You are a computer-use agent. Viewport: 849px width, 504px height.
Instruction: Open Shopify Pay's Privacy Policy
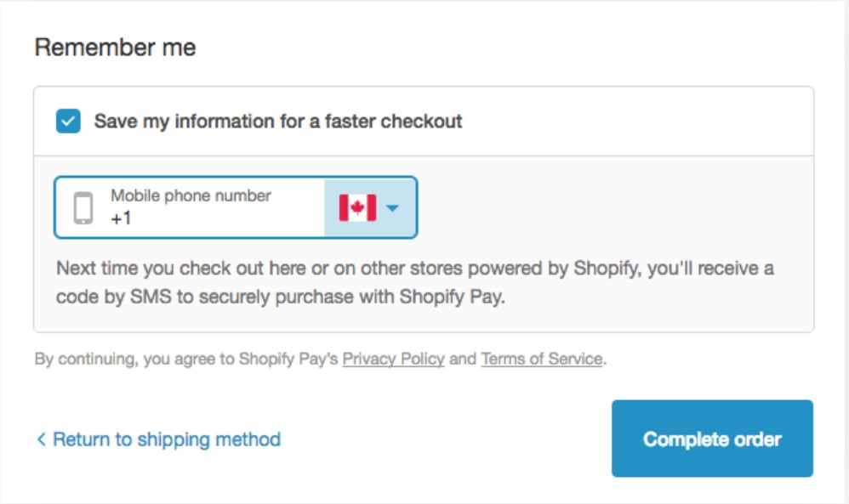tap(393, 359)
